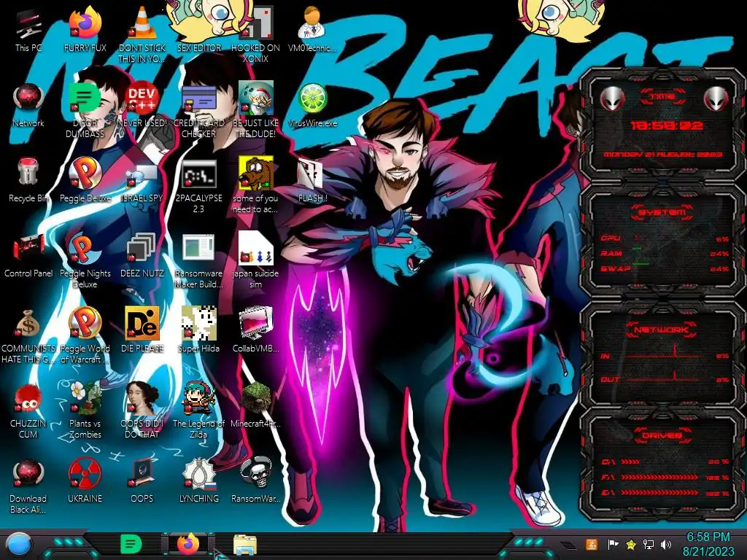Open Minecraft4Fr grass block icon
Screen dimensions: 747x560
click(256, 405)
